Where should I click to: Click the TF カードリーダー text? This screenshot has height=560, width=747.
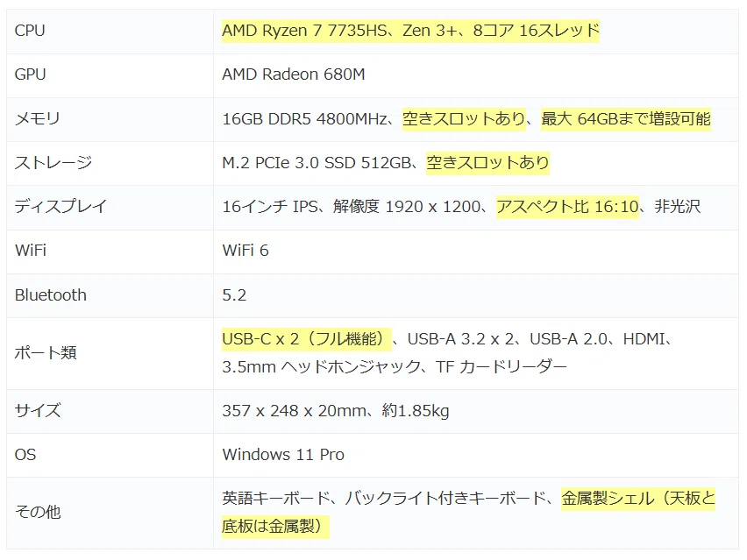(x=502, y=366)
